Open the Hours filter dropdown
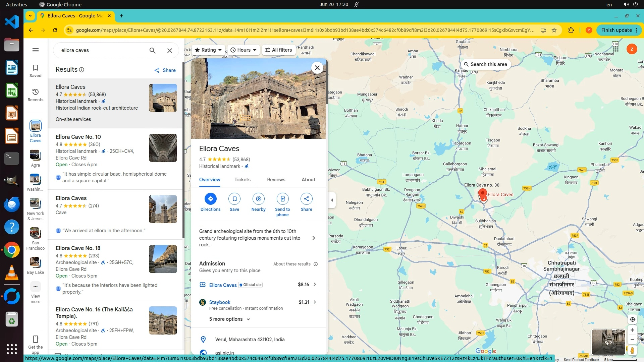This screenshot has width=644, height=362. 244,50
